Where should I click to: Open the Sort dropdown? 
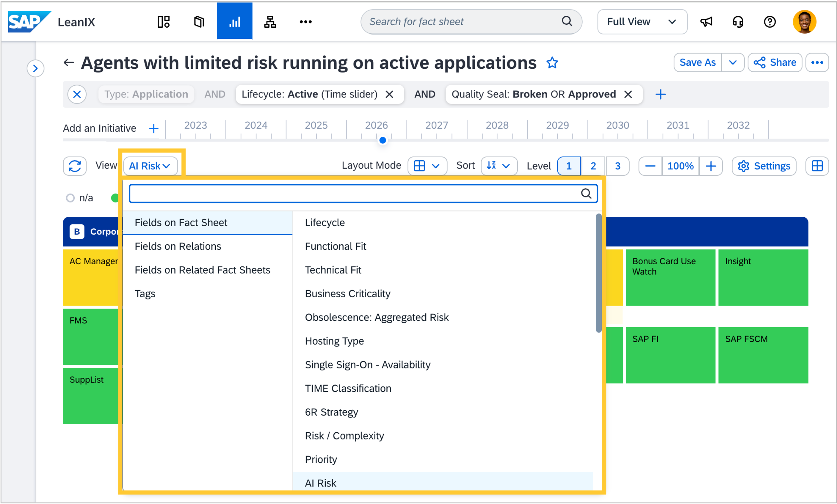click(x=499, y=166)
